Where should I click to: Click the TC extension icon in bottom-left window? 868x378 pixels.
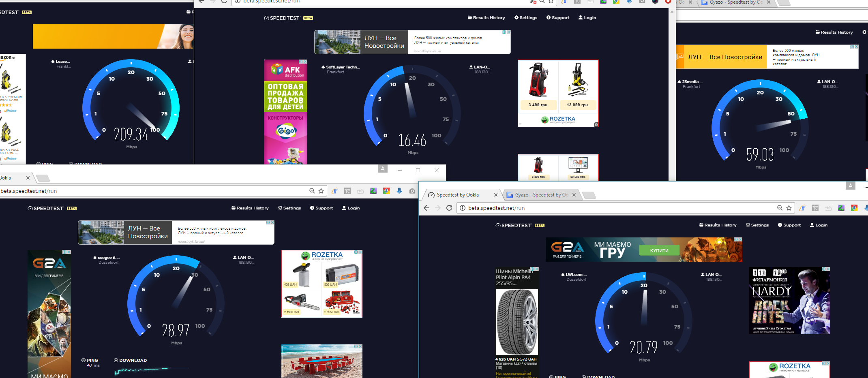pos(347,191)
